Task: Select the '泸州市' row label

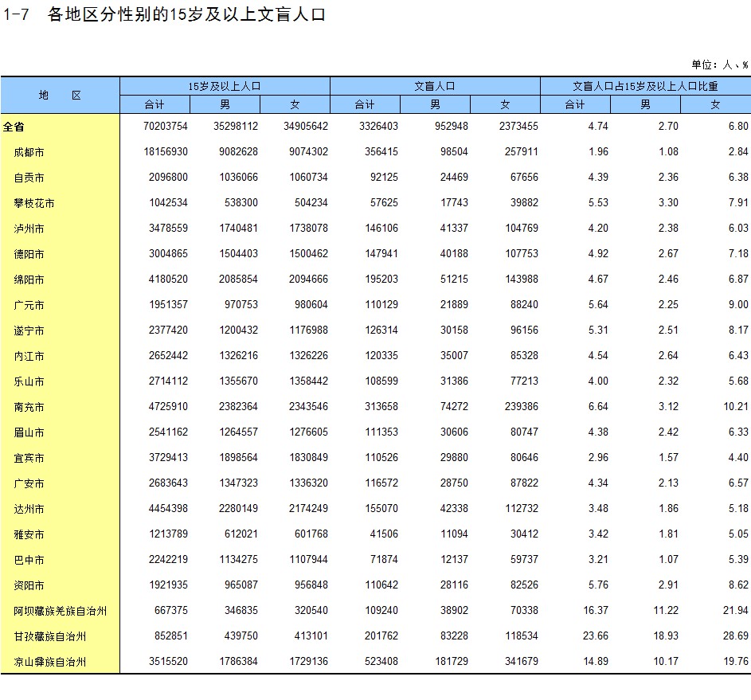Action: (x=29, y=229)
